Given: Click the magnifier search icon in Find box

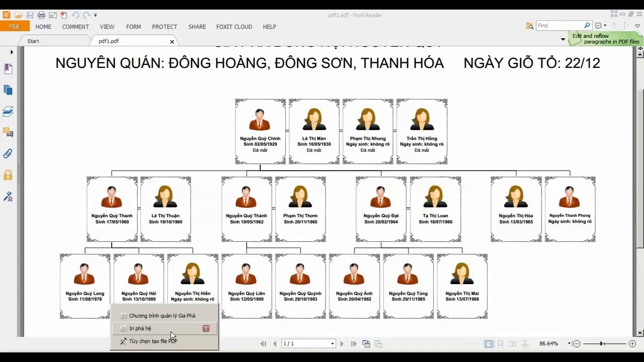Looking at the screenshot, I should coord(587,25).
